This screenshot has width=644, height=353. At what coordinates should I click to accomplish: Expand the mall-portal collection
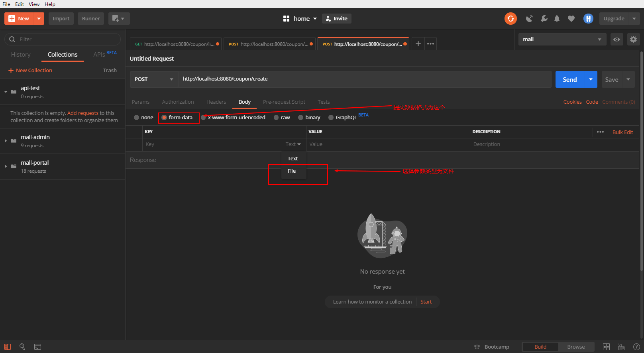6,166
